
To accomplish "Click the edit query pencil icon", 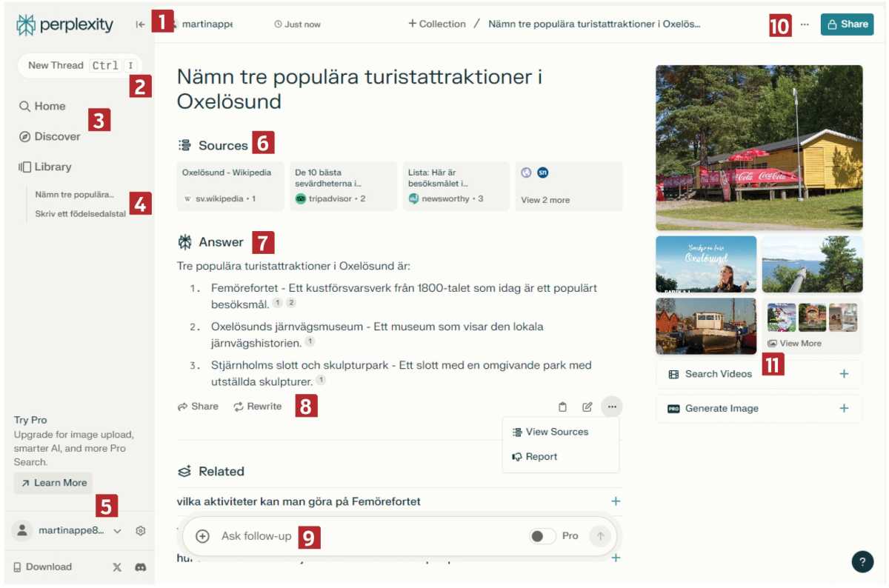I will pos(587,407).
